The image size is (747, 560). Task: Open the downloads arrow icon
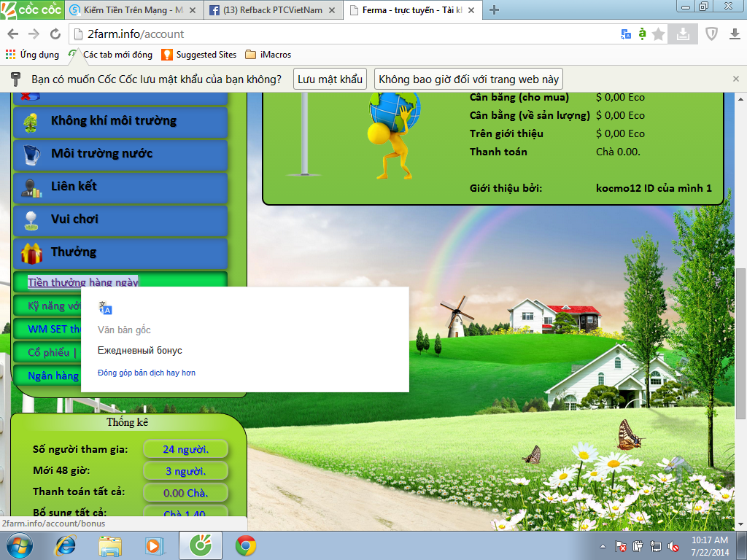coord(735,34)
